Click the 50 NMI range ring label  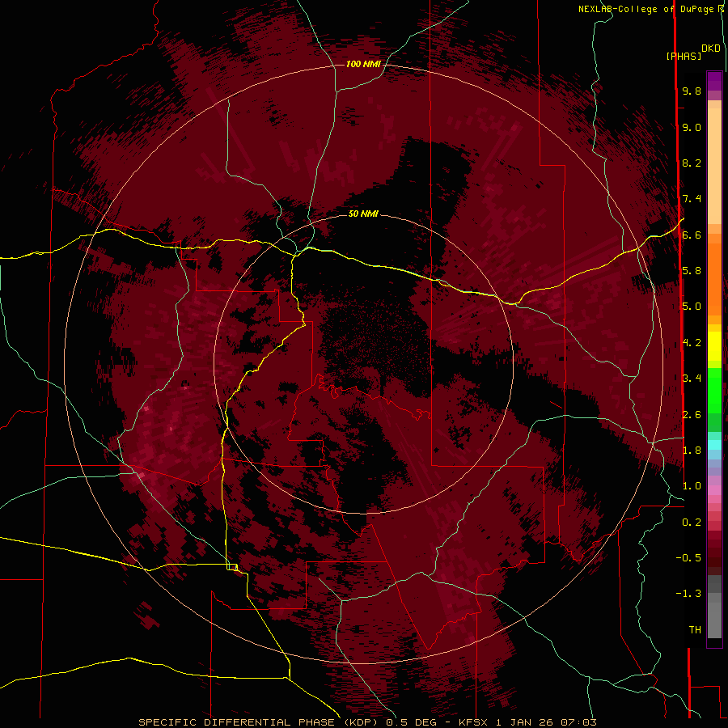tap(363, 214)
